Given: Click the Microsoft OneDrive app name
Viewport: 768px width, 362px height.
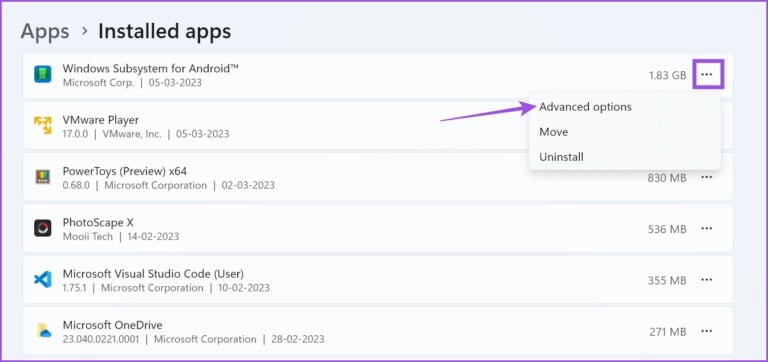Looking at the screenshot, I should [x=113, y=325].
